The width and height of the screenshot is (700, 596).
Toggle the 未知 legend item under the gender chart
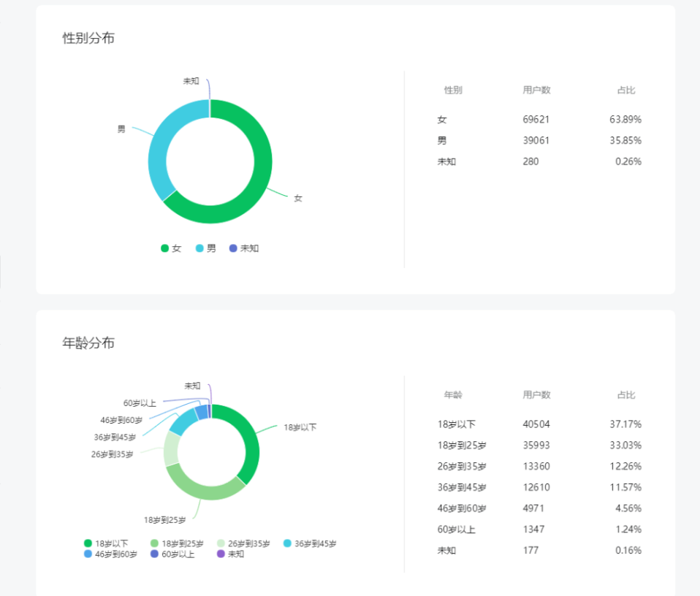244,248
